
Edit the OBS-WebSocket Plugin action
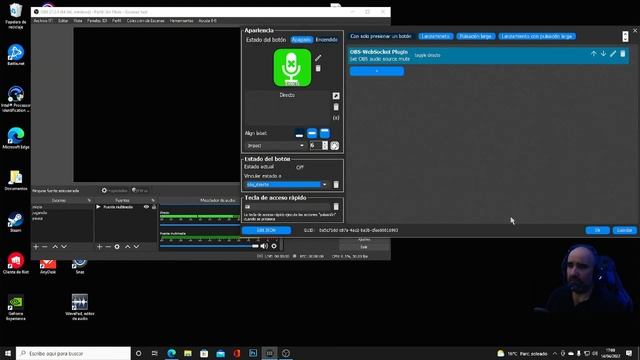613,53
